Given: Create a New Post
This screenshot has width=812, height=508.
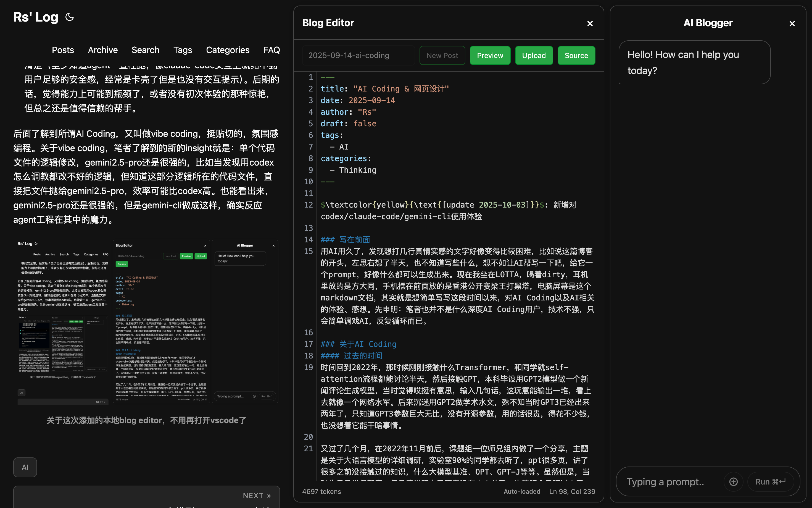Looking at the screenshot, I should pyautogui.click(x=442, y=56).
